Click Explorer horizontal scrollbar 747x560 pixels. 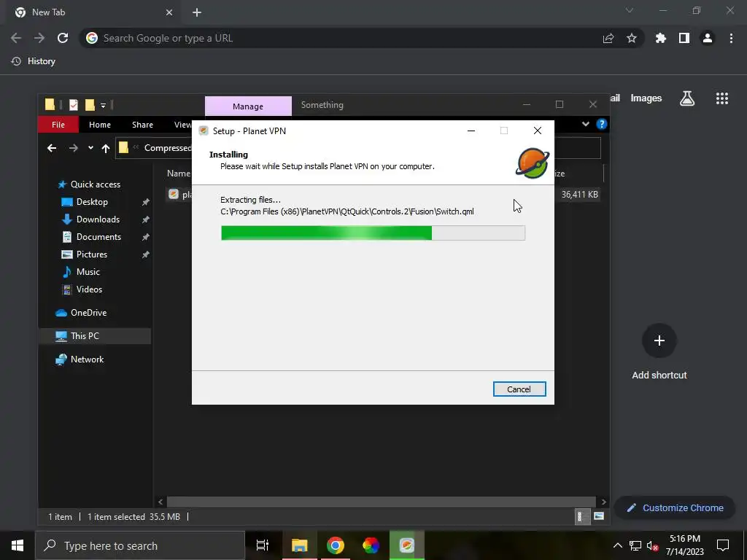(x=381, y=502)
